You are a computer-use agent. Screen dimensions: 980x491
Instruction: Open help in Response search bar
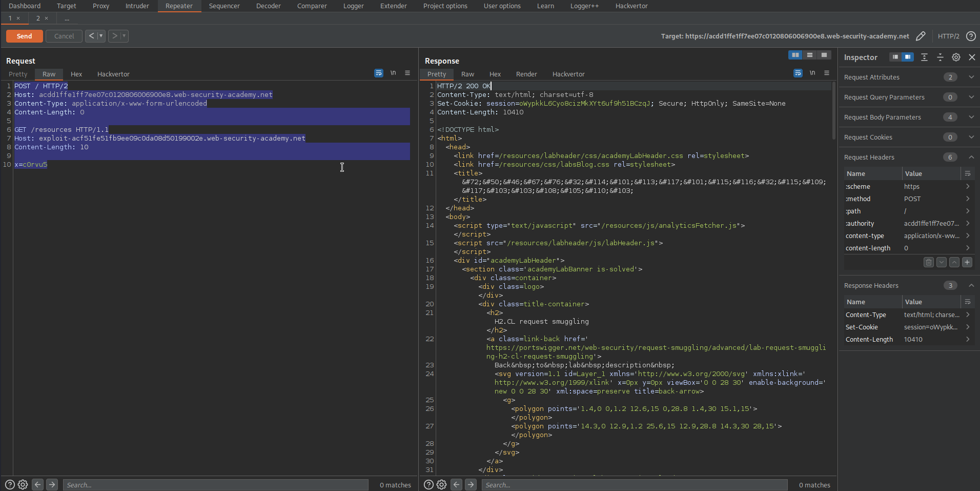click(x=428, y=484)
